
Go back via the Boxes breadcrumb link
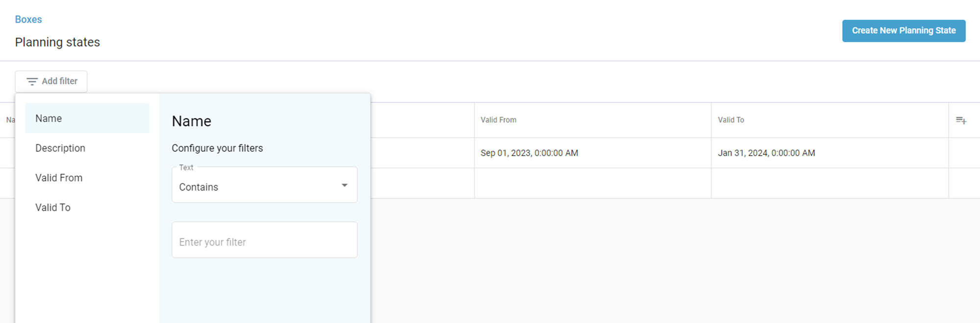[28, 20]
